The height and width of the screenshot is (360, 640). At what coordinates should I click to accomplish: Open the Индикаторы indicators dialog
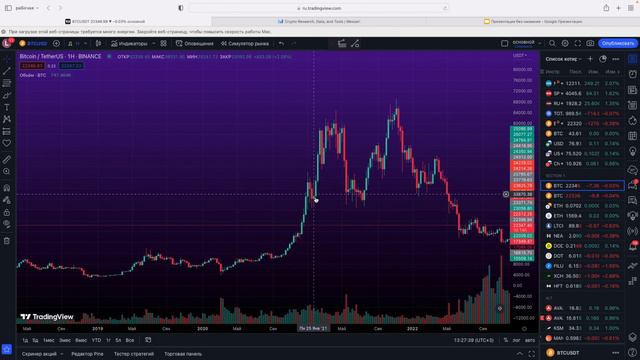[129, 43]
